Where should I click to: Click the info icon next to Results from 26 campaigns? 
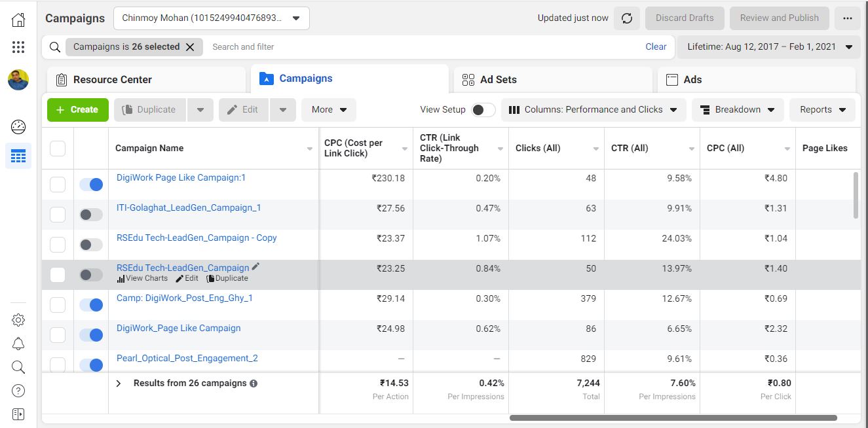pyautogui.click(x=254, y=383)
